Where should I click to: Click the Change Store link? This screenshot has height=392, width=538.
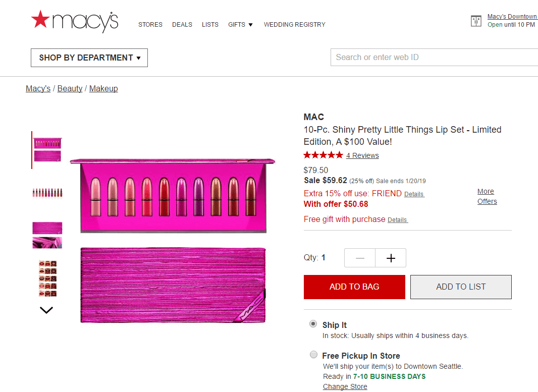345,386
